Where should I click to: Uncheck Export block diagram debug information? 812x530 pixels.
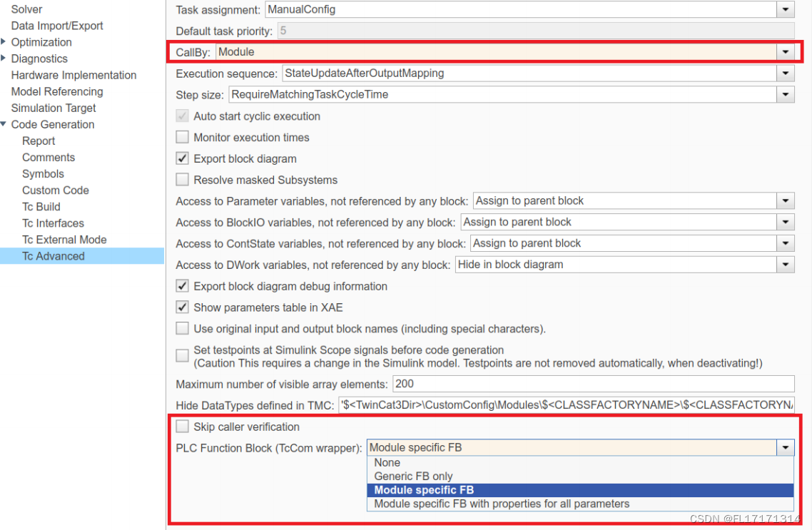[x=182, y=286]
